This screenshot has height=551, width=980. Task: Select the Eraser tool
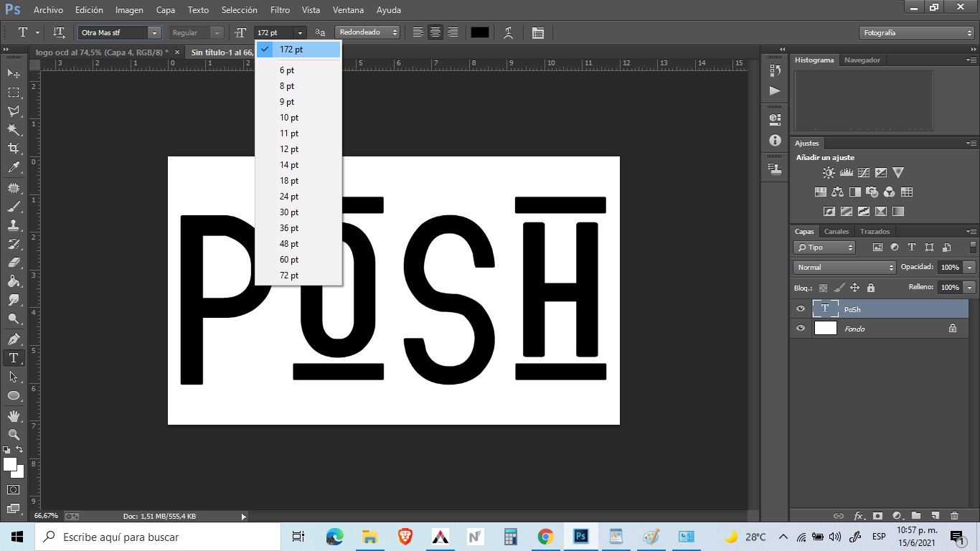click(14, 263)
